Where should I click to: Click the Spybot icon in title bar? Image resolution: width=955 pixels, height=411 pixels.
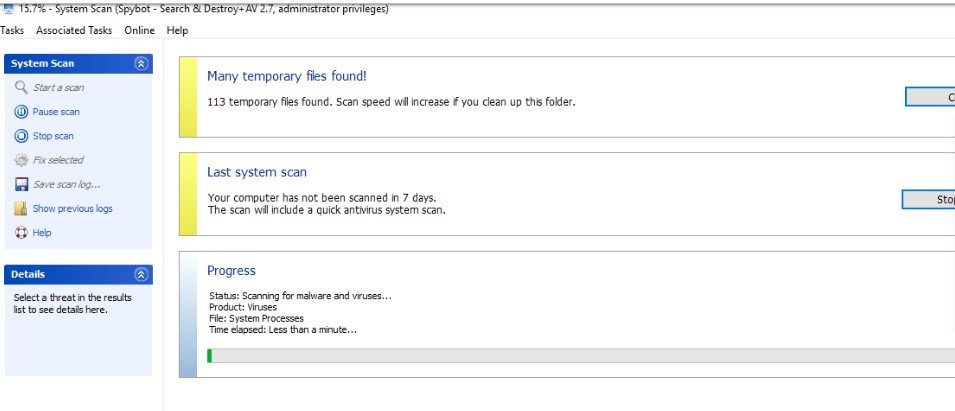[8, 9]
